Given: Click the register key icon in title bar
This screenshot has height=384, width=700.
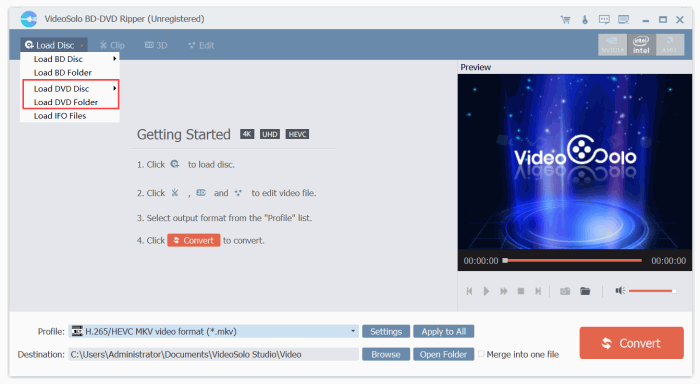Looking at the screenshot, I should coord(585,20).
